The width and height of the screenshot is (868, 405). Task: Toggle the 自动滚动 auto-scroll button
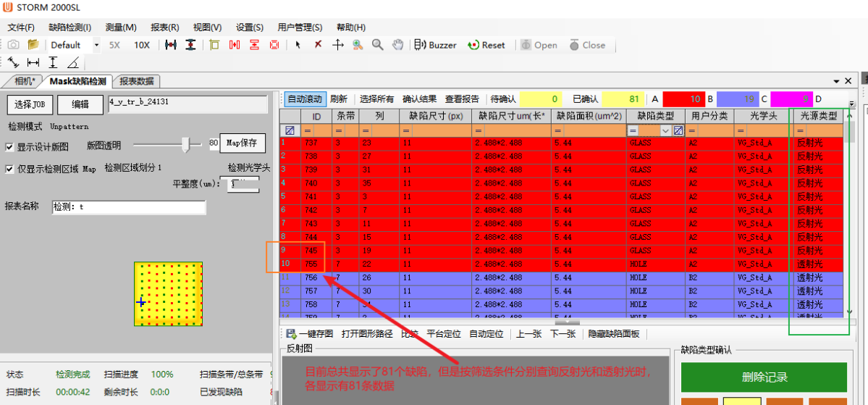pos(305,99)
